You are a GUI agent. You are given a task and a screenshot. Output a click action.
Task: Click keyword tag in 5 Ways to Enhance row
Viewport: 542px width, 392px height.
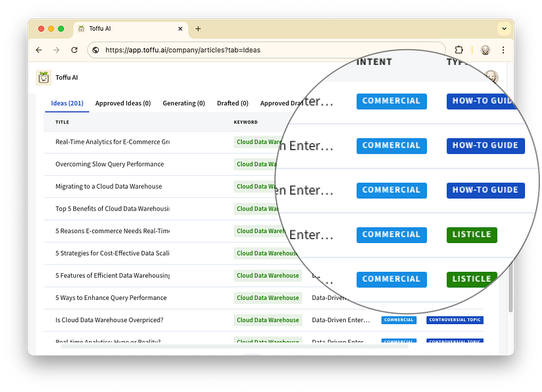click(x=268, y=298)
